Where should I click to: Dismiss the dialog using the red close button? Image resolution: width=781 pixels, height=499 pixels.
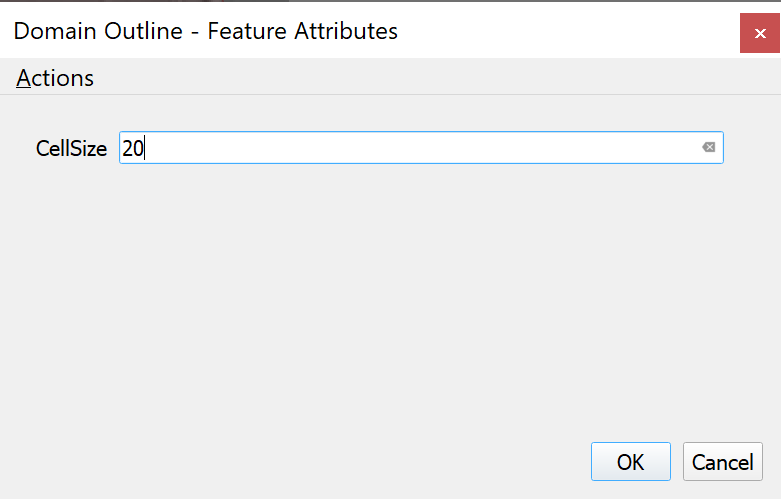tap(760, 33)
